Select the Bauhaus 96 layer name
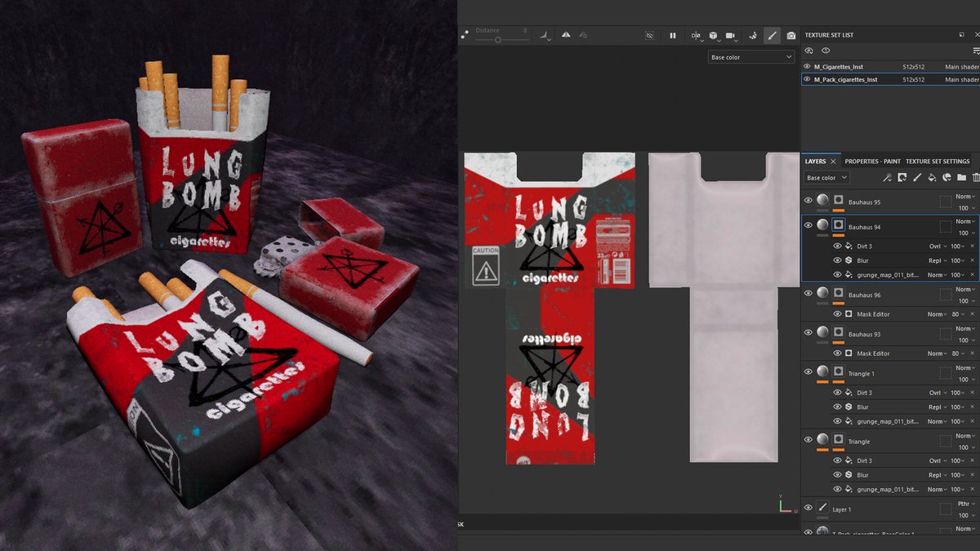The height and width of the screenshot is (551, 980). pyautogui.click(x=864, y=295)
